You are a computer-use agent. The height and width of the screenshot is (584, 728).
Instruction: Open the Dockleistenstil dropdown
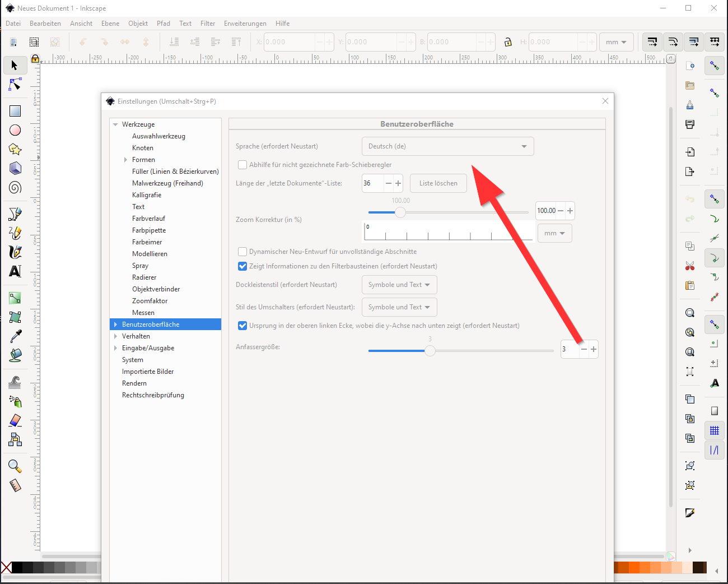click(399, 285)
